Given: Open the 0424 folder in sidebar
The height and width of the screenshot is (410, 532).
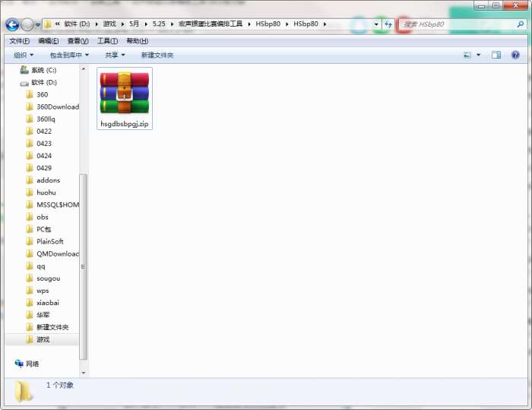Looking at the screenshot, I should point(44,156).
